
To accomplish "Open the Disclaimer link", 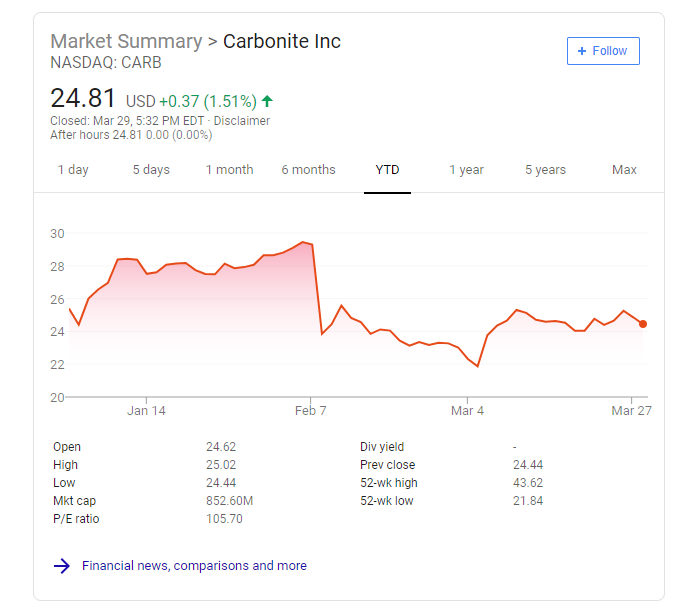I will coord(242,121).
